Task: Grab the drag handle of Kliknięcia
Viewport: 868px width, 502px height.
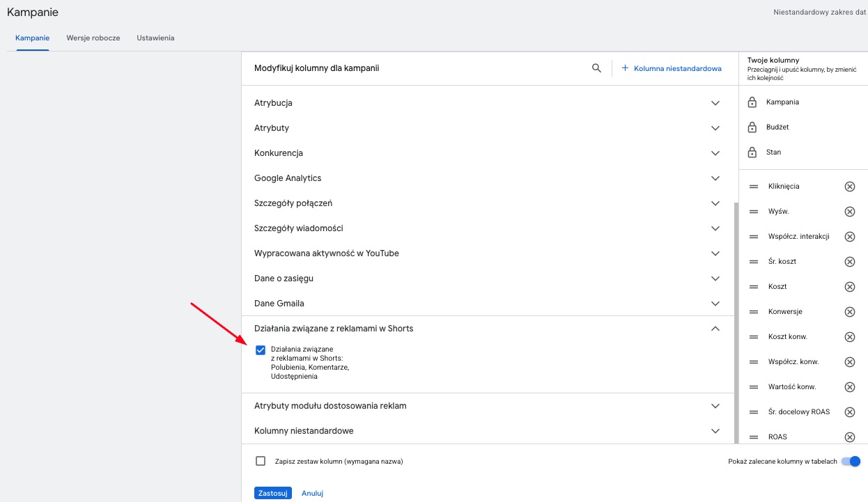Action: pos(754,187)
